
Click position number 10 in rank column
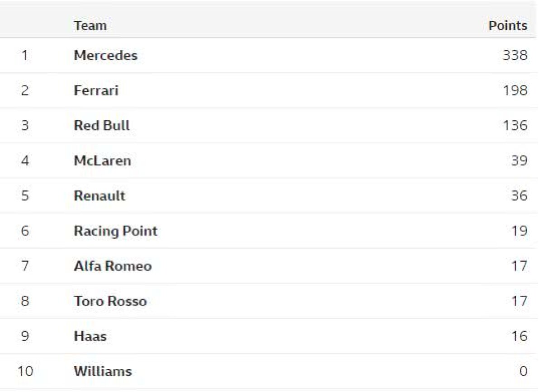click(25, 371)
